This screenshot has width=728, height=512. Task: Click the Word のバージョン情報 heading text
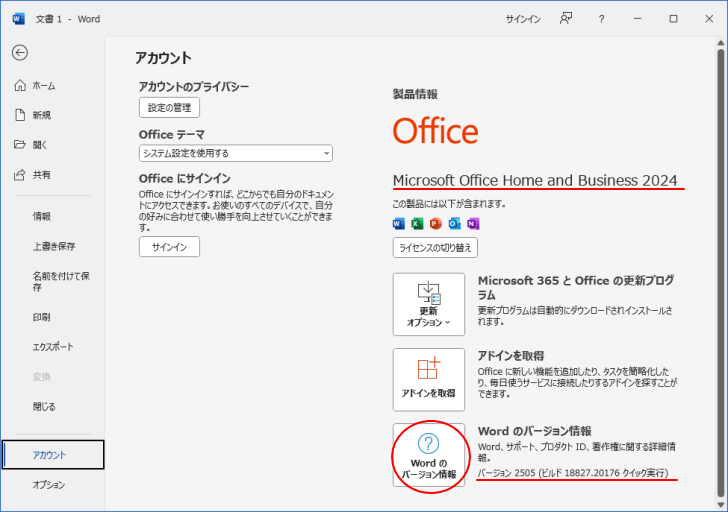click(534, 431)
